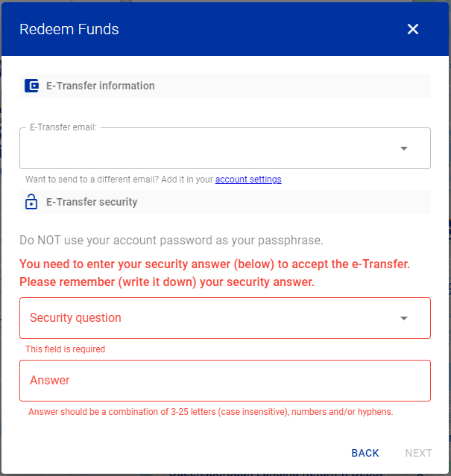Click the 'E-Transfer email:' field label
This screenshot has width=451, height=476.
(63, 127)
